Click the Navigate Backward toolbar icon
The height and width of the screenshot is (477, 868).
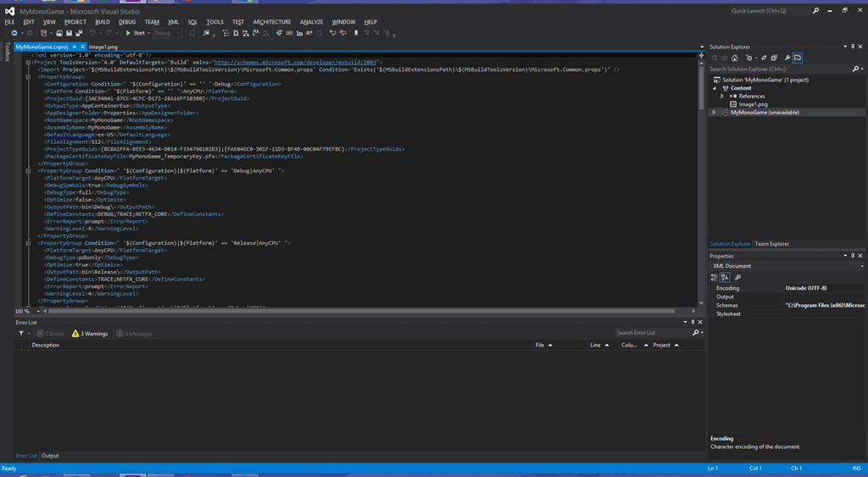pos(14,33)
